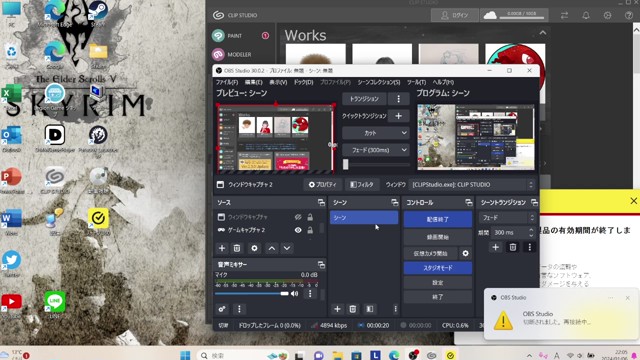Expand the フェード (300ms) dropdown
This screenshot has height=360, width=640.
pyautogui.click(x=376, y=150)
